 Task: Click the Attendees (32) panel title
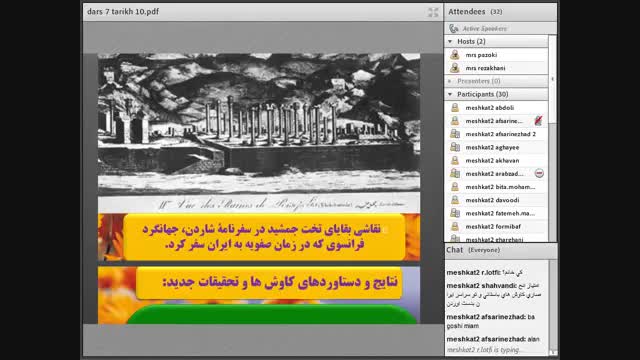(475, 12)
